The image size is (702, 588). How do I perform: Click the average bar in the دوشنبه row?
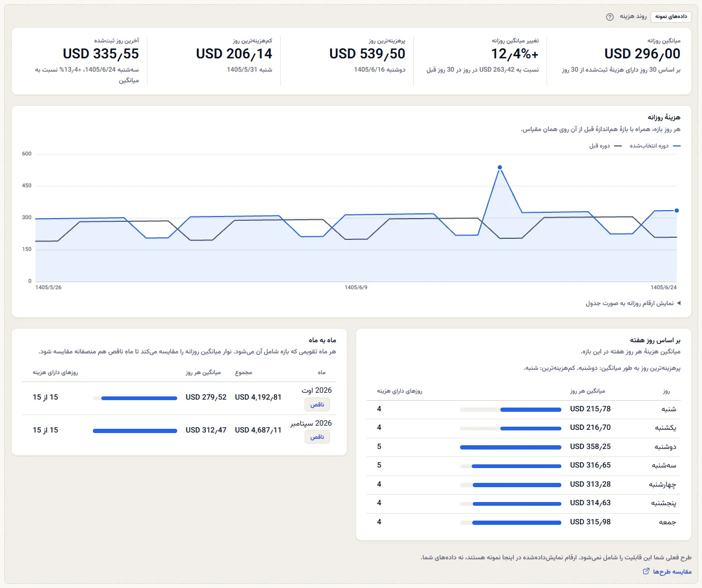pos(510,447)
